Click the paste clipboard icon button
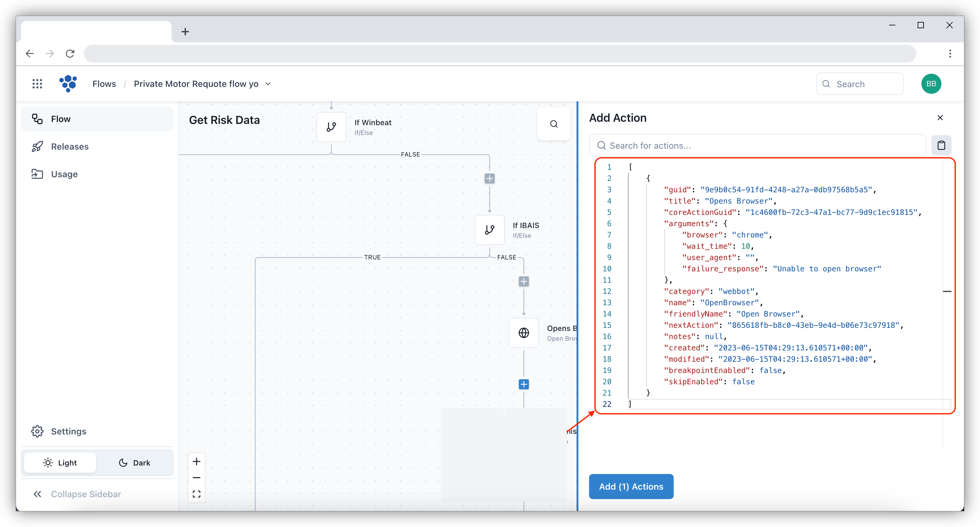 coord(941,145)
